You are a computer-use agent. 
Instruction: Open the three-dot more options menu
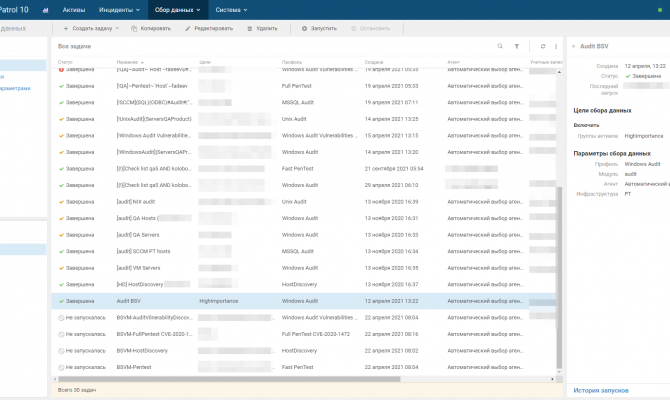tap(556, 46)
